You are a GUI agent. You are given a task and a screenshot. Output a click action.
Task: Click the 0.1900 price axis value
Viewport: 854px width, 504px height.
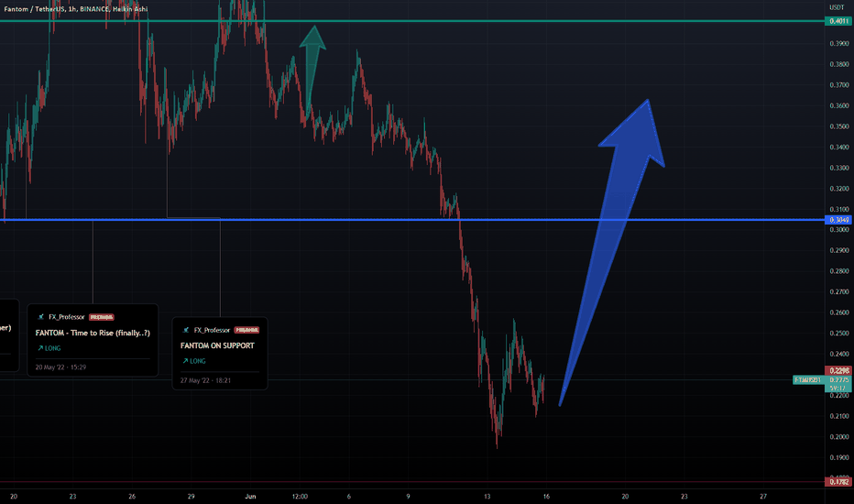(x=838, y=457)
